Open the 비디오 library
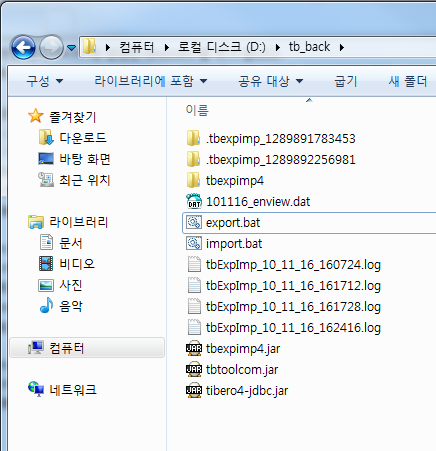Image resolution: width=436 pixels, height=451 pixels. 77,264
